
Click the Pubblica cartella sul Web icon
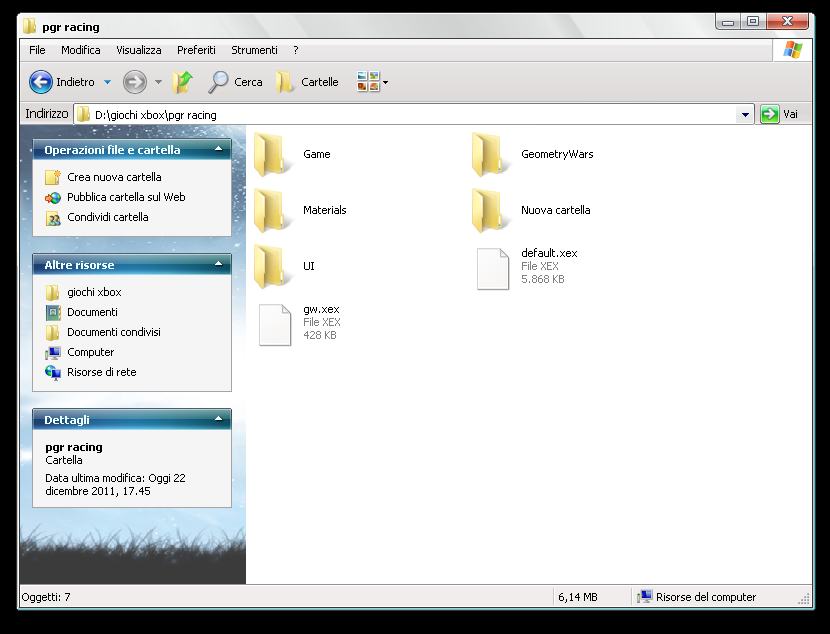[53, 197]
